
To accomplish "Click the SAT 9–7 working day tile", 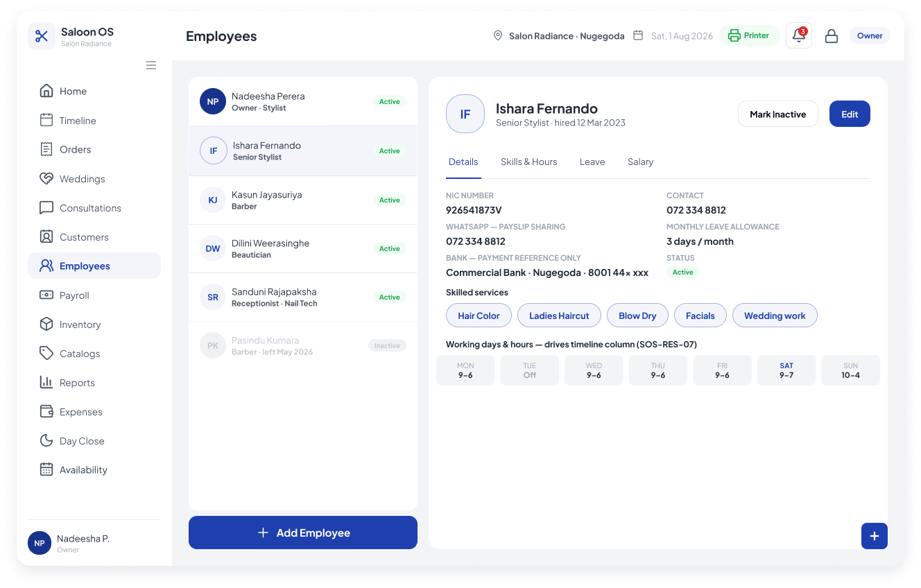I will coord(786,370).
